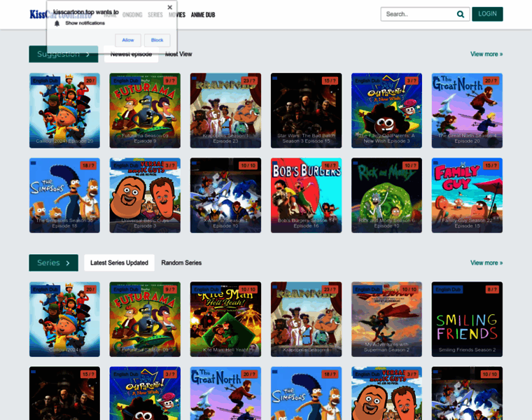
Task: Open Star Wars: The Bad Batch Episode 15
Action: (306, 111)
